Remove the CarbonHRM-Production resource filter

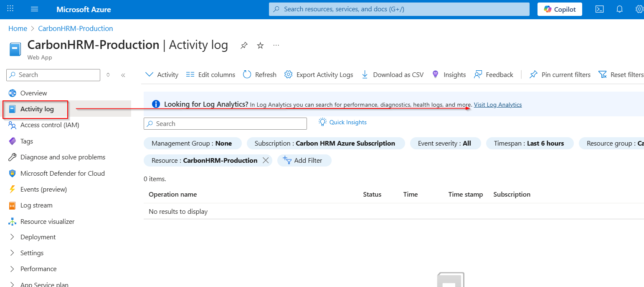266,160
